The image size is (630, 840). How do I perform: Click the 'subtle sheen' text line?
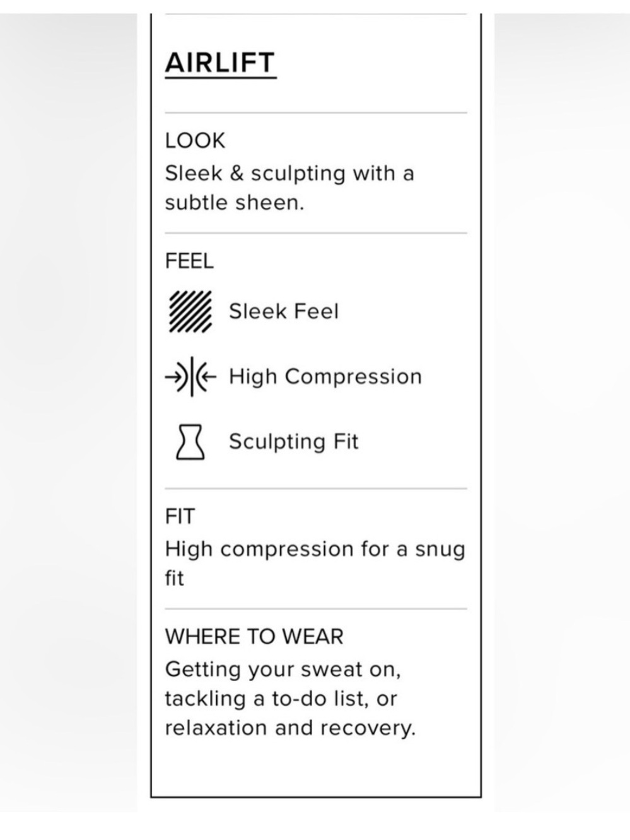click(x=235, y=203)
